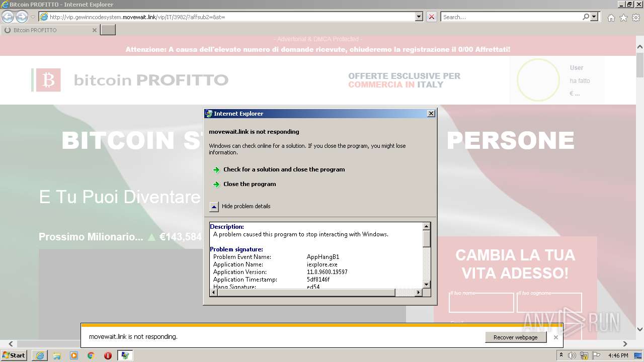
Task: Click the red Stop loading button
Action: [x=432, y=17]
